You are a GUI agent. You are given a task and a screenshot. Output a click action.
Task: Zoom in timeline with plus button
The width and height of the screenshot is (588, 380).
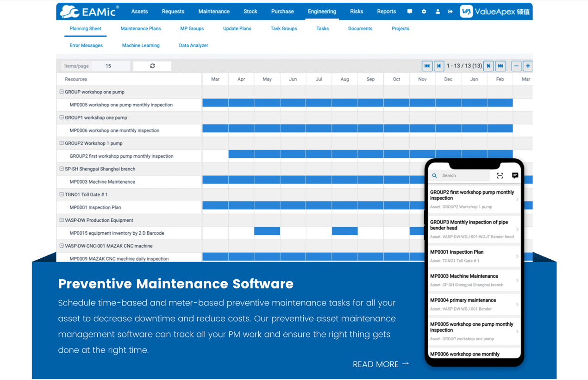(x=527, y=66)
